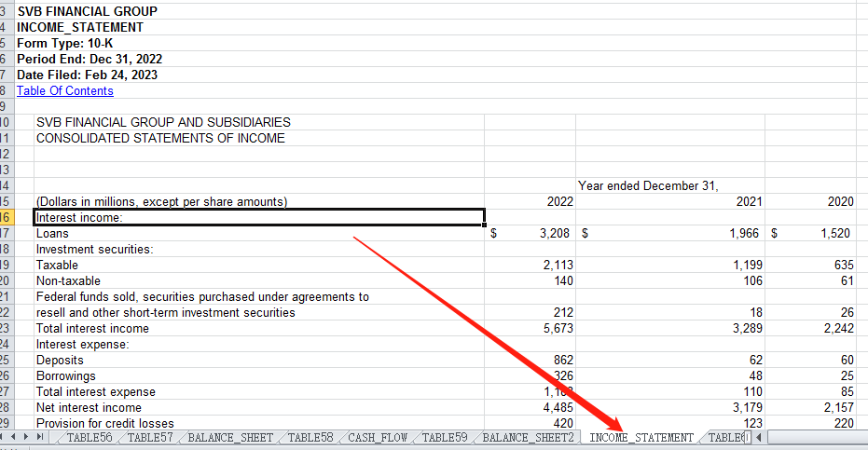Switch to the TABLE57 sheet tab

(x=150, y=437)
